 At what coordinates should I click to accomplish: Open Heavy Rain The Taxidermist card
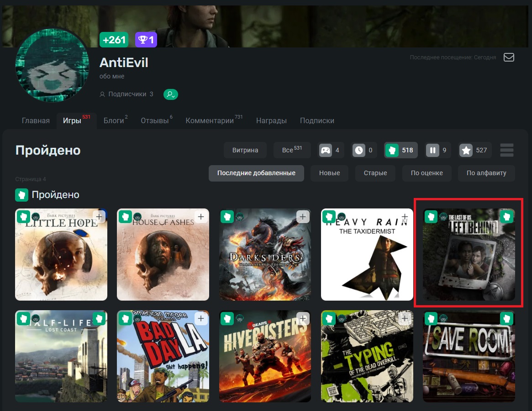pos(367,255)
